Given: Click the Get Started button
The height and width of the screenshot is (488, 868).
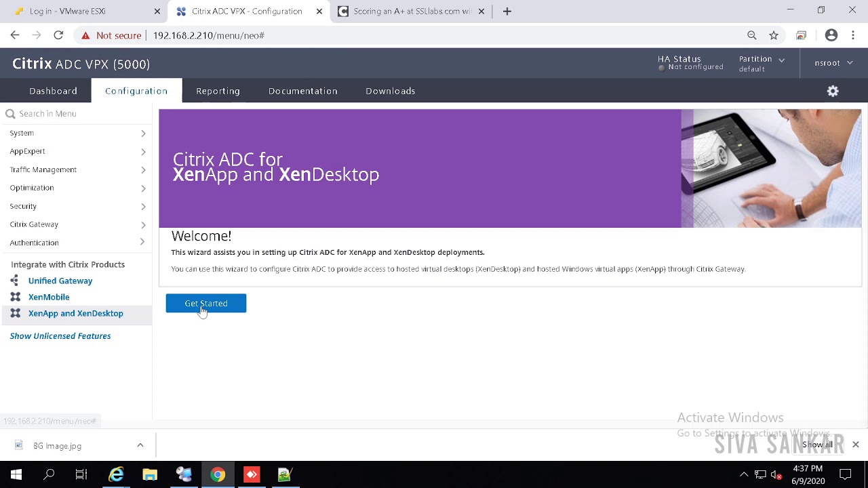Looking at the screenshot, I should click(x=205, y=303).
